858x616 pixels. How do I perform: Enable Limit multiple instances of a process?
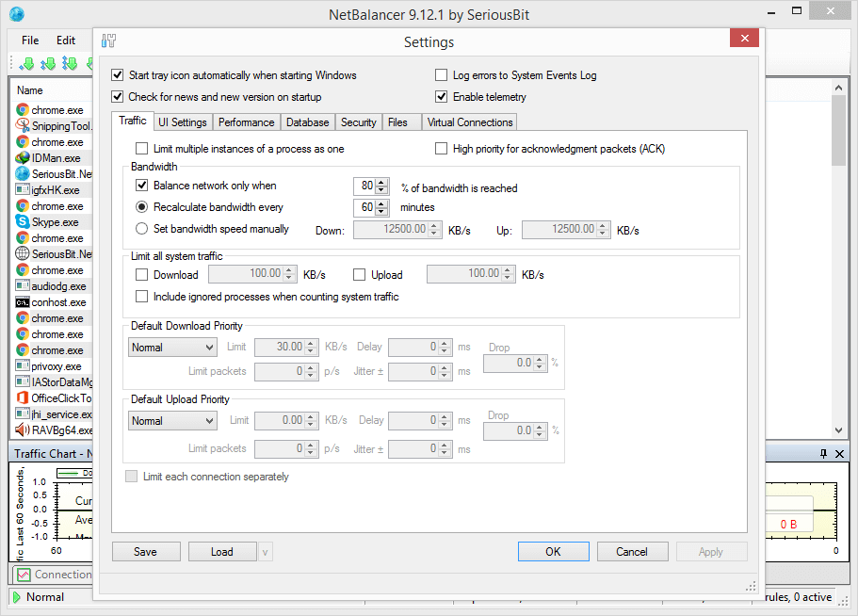pos(141,148)
